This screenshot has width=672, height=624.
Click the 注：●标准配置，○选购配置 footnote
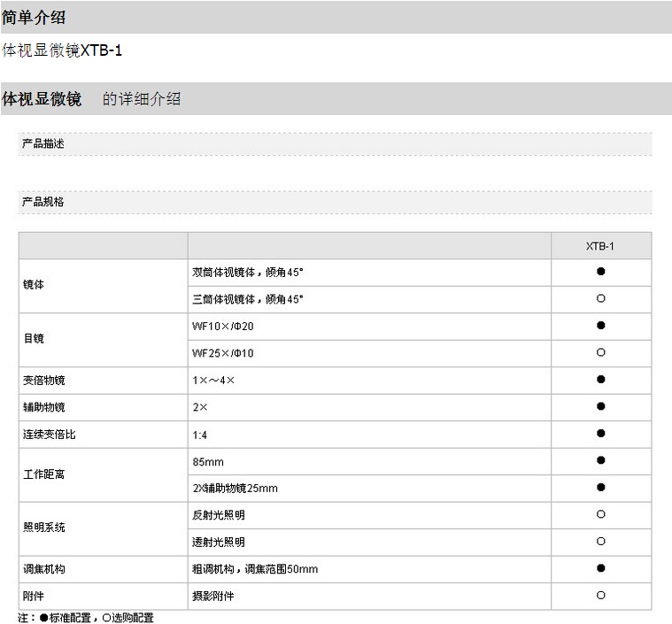pyautogui.click(x=86, y=618)
